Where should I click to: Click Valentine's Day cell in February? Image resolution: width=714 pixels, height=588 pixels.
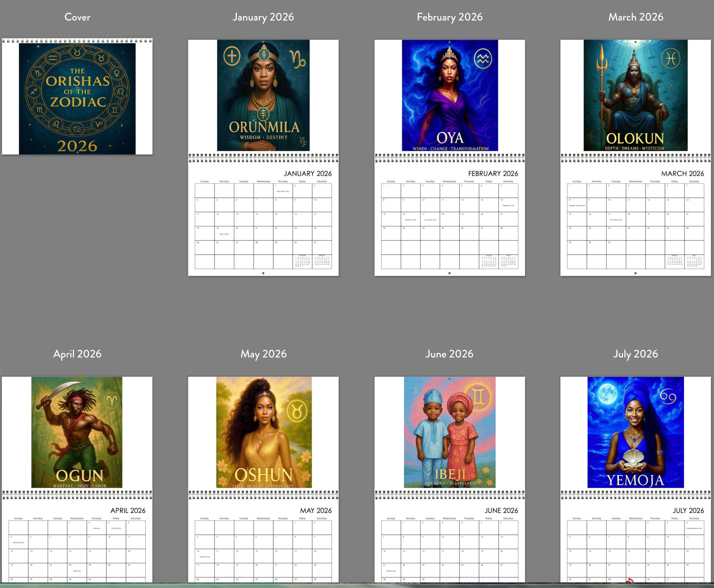point(508,205)
